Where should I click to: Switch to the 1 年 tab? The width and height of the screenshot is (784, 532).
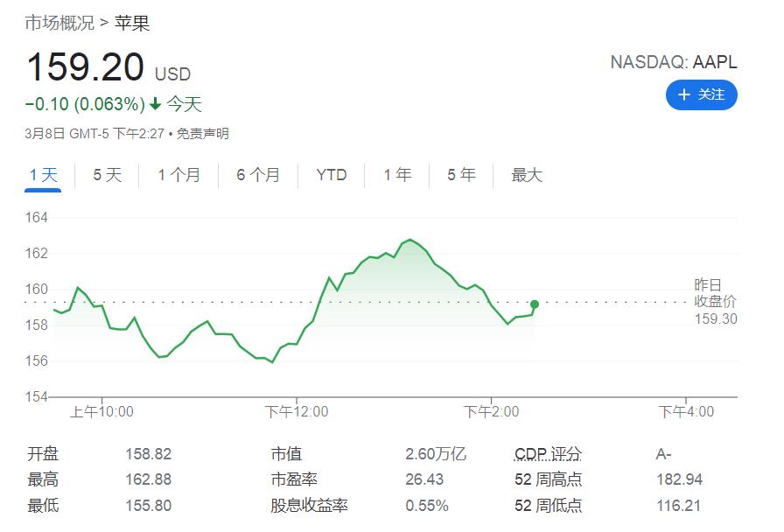[x=397, y=175]
